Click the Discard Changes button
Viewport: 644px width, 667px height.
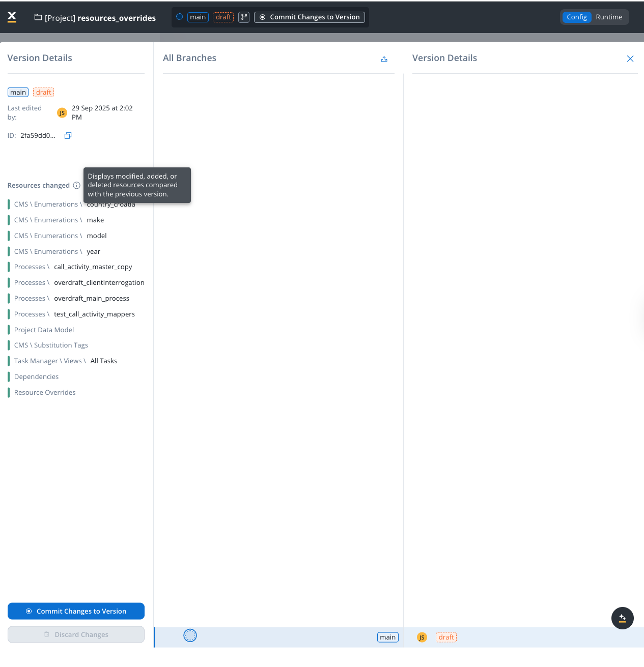point(76,634)
